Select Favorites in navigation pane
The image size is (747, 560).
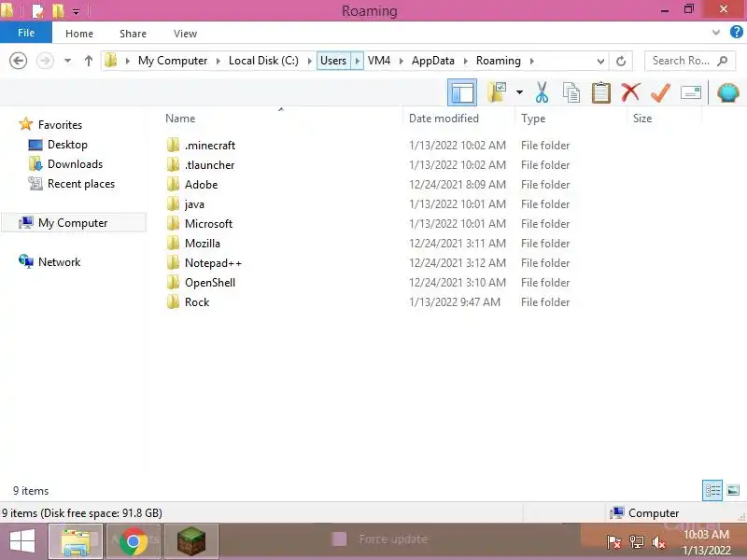(60, 125)
